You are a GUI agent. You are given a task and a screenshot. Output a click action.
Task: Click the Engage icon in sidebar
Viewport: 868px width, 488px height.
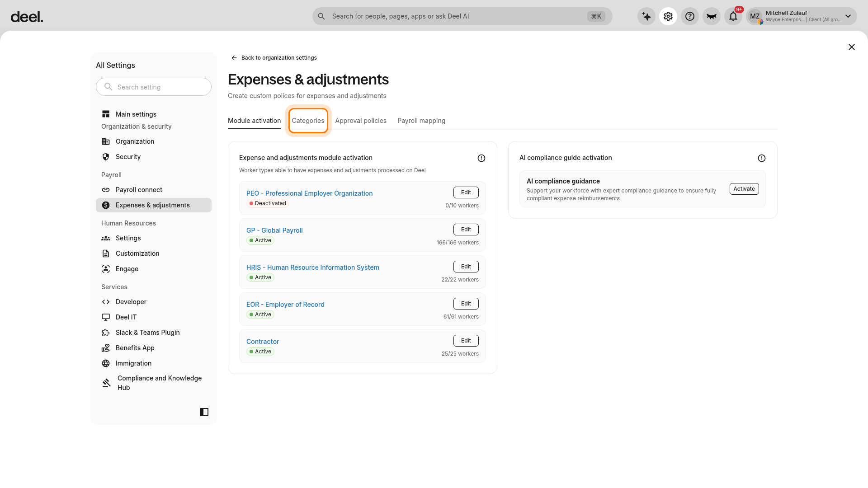click(106, 269)
